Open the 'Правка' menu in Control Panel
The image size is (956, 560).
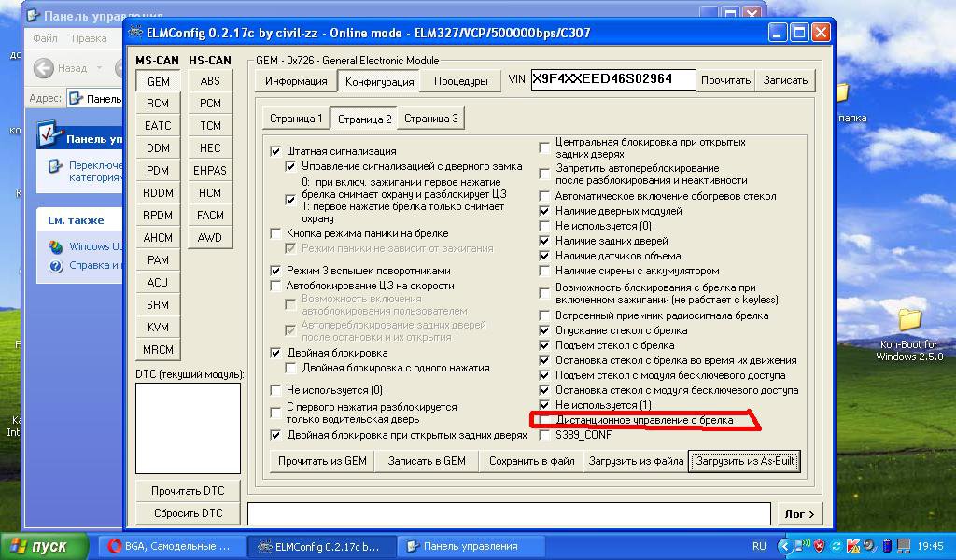coord(89,38)
